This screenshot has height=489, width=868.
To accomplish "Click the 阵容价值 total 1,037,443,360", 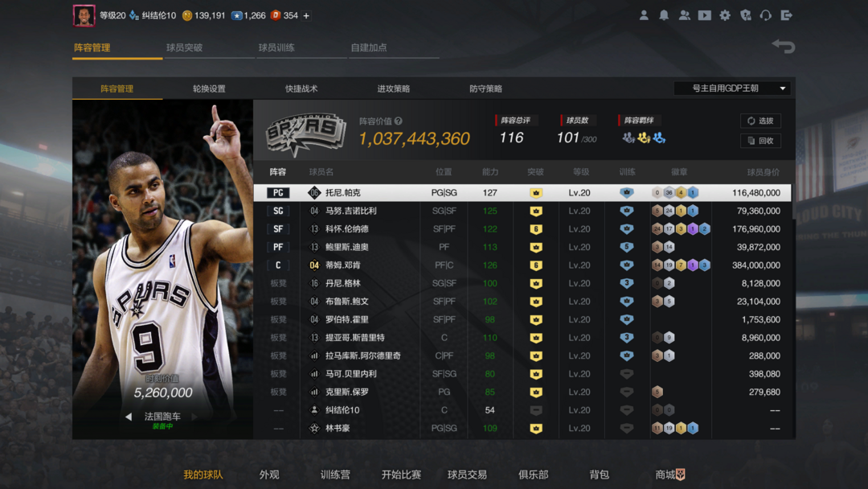I will [x=414, y=138].
